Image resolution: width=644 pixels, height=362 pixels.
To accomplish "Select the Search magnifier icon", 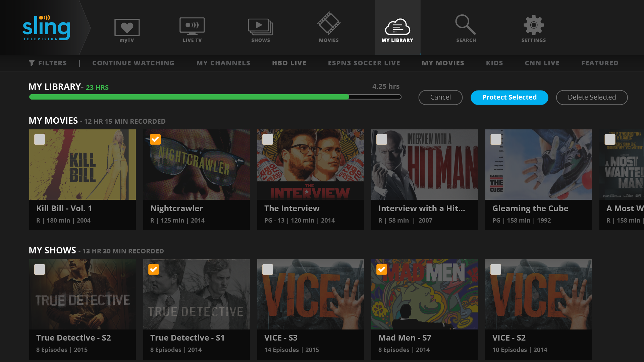I will [466, 25].
